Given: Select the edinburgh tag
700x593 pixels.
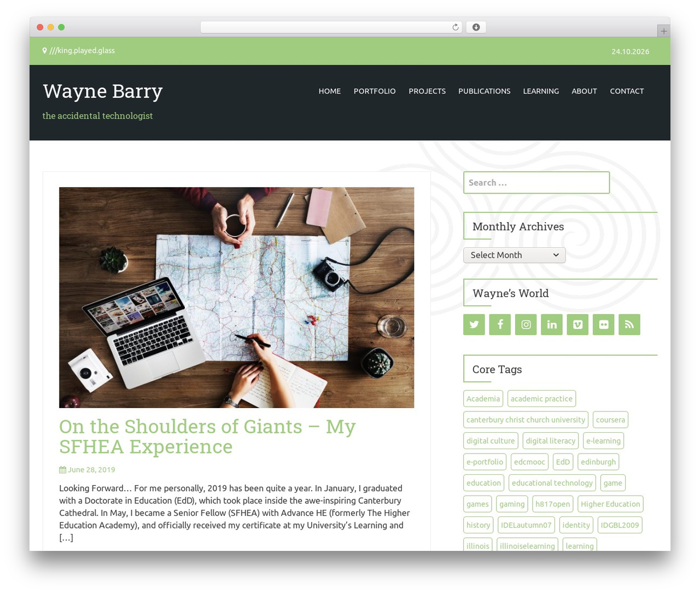Looking at the screenshot, I should point(598,462).
